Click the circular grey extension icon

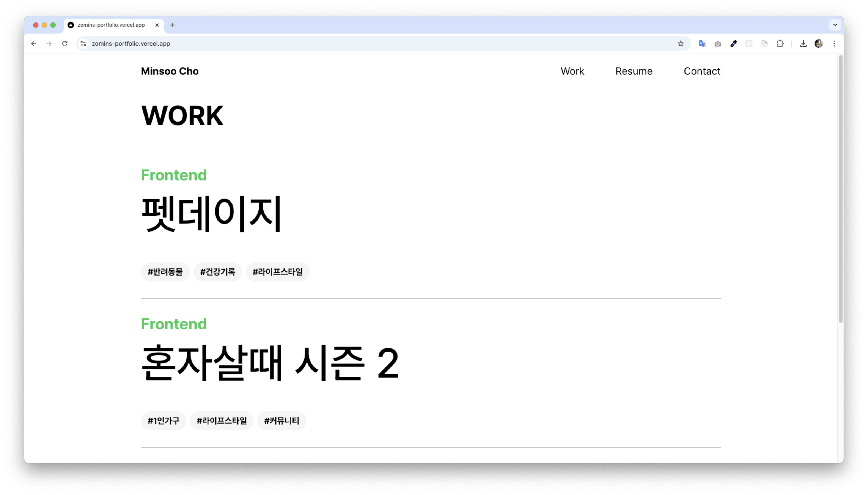(764, 44)
